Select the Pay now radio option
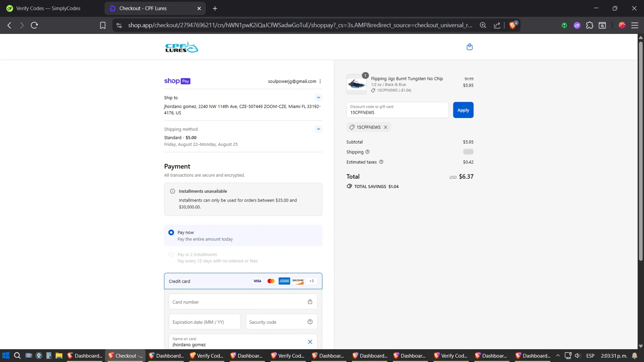The height and width of the screenshot is (362, 644). pyautogui.click(x=171, y=232)
